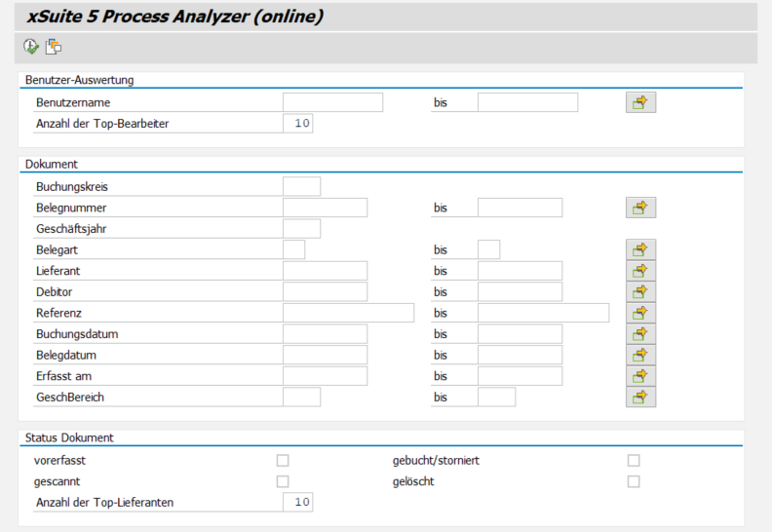Focus the Buchungskreis input field
Screen dimensions: 772x532
(302, 186)
